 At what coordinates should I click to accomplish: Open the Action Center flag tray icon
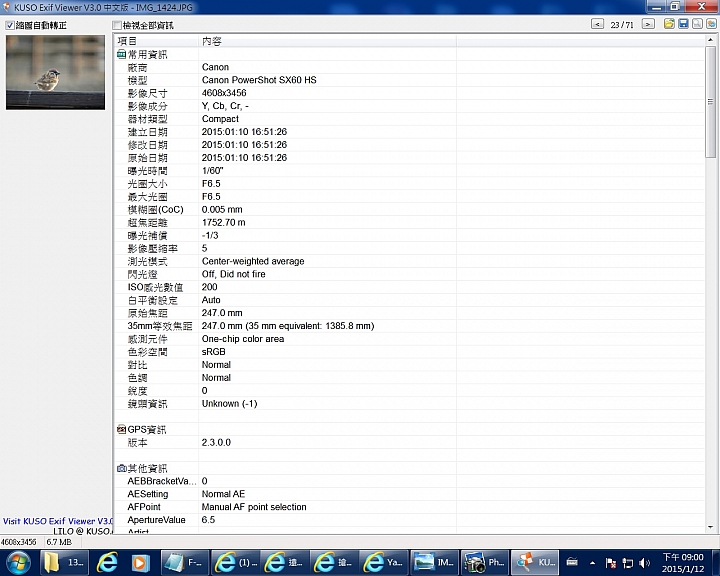pyautogui.click(x=610, y=563)
